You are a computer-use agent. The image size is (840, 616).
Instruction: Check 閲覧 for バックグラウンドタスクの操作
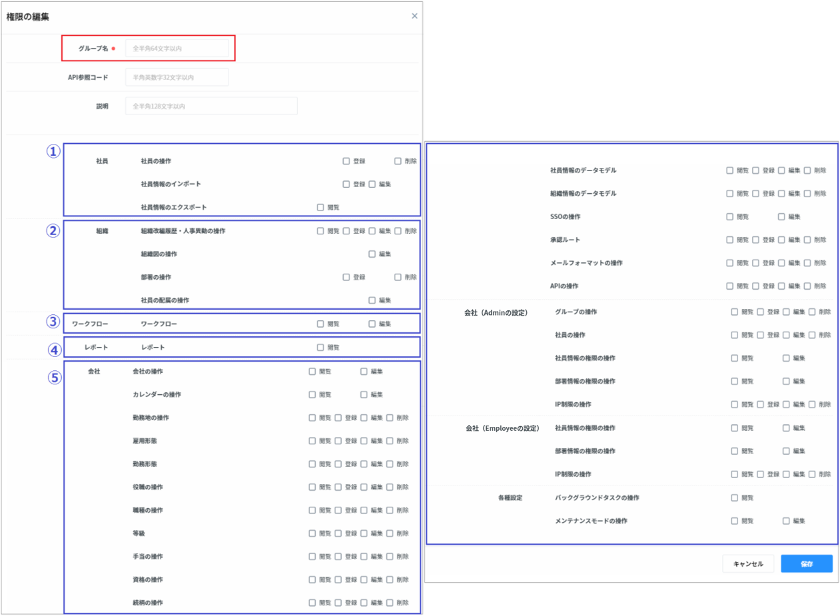point(735,497)
